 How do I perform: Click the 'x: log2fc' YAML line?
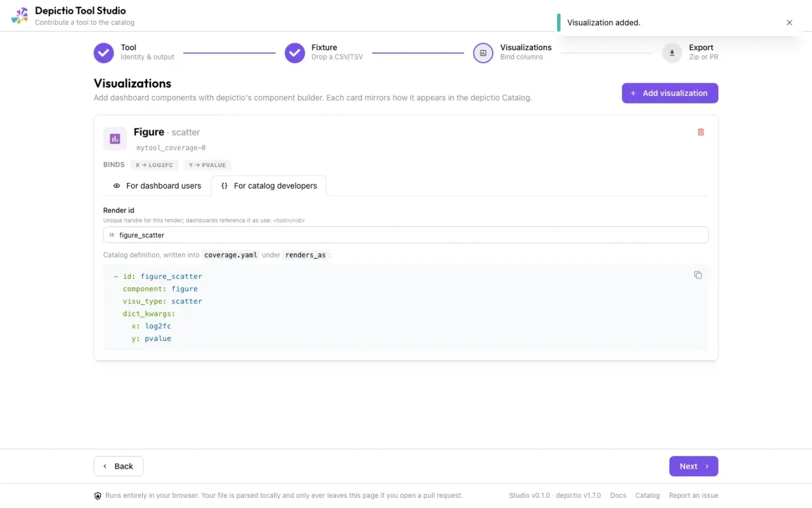[151, 326]
